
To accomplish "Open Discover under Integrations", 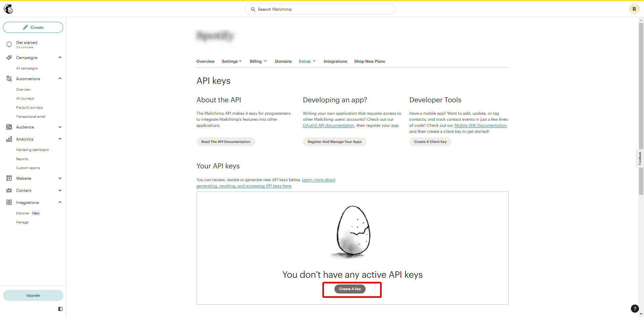I will (x=22, y=213).
